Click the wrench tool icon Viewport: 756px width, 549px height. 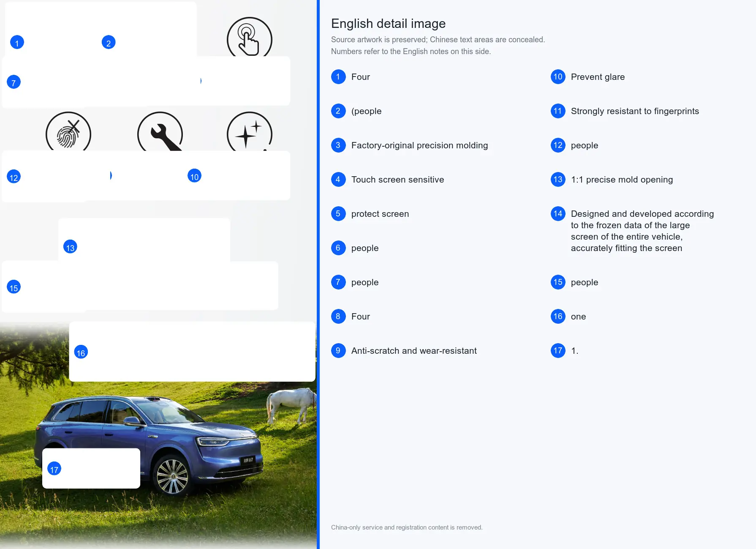point(160,132)
